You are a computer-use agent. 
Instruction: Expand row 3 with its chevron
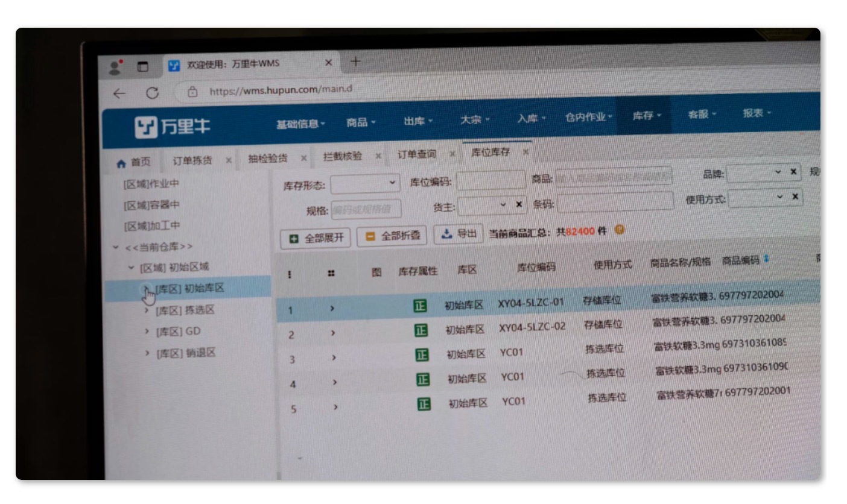click(x=334, y=358)
